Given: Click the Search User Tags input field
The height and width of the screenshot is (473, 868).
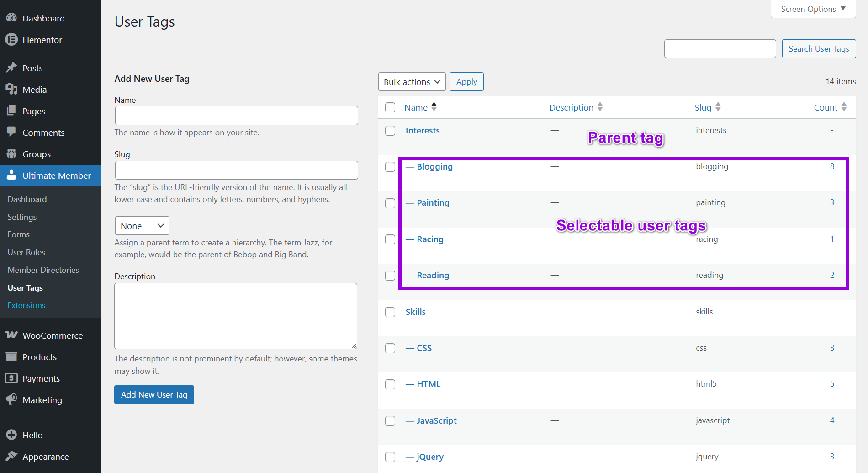Looking at the screenshot, I should coord(720,49).
